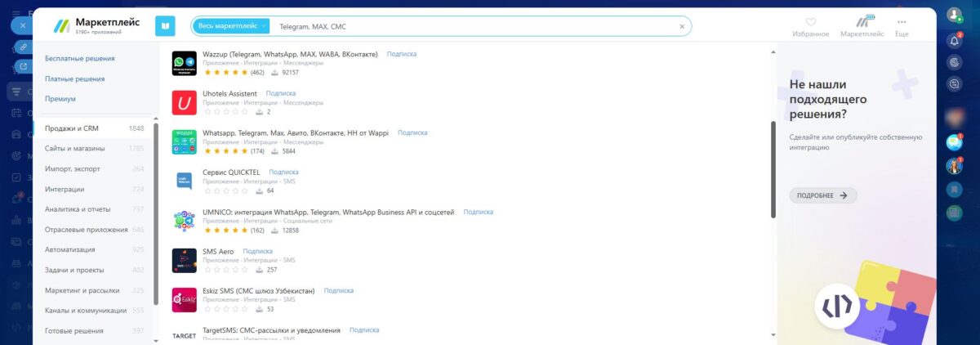Screen dimensions: 980x345
Task: Open Eskiz SMS pink logo
Action: pyautogui.click(x=185, y=299)
